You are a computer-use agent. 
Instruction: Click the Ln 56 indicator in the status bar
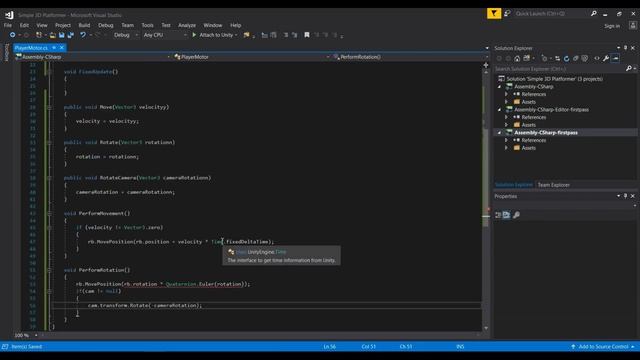(x=329, y=347)
